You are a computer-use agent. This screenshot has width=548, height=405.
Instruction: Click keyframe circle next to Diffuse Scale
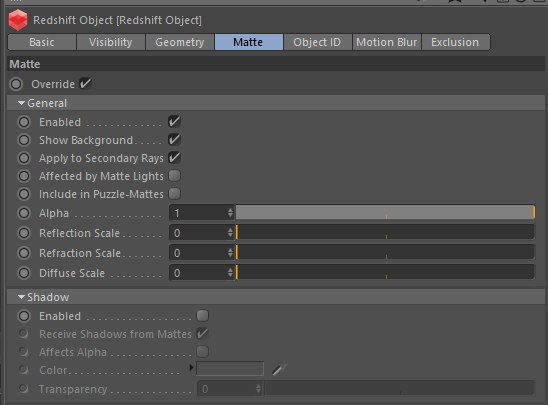pyautogui.click(x=24, y=273)
